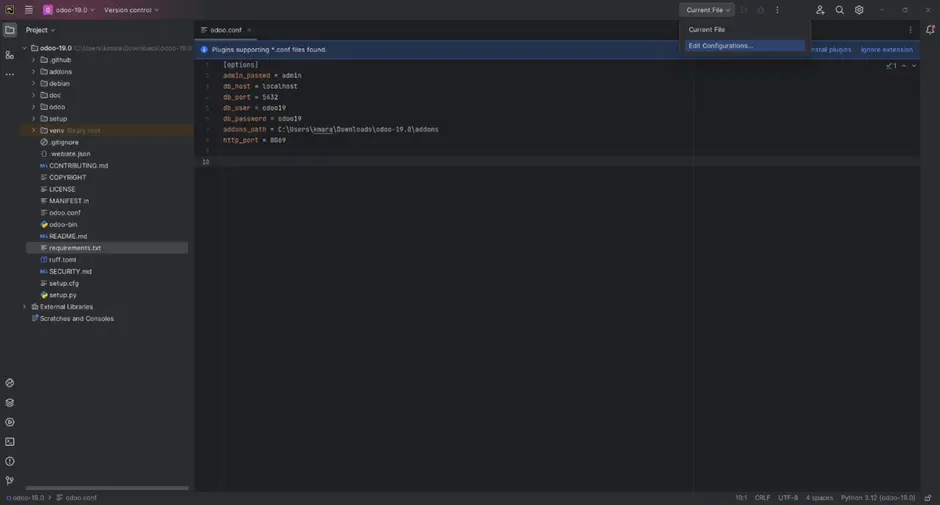Open the odoo-19.0 project dropdown
This screenshot has height=505, width=940.
pos(69,10)
